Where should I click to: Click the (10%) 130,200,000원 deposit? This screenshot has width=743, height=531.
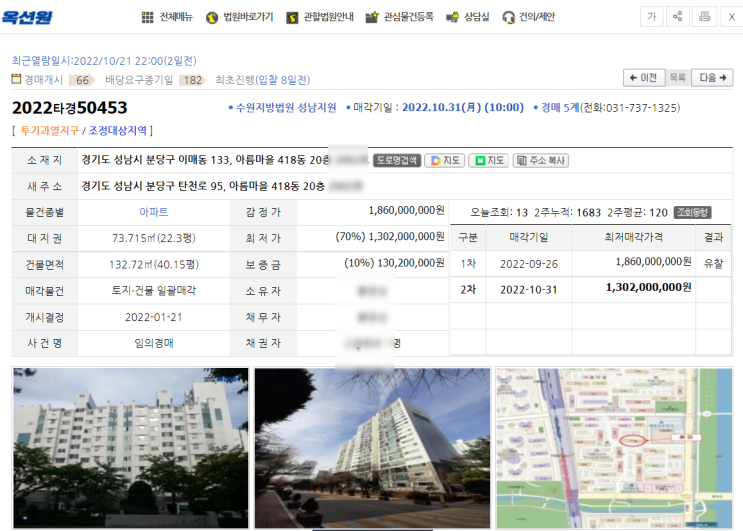click(x=394, y=263)
